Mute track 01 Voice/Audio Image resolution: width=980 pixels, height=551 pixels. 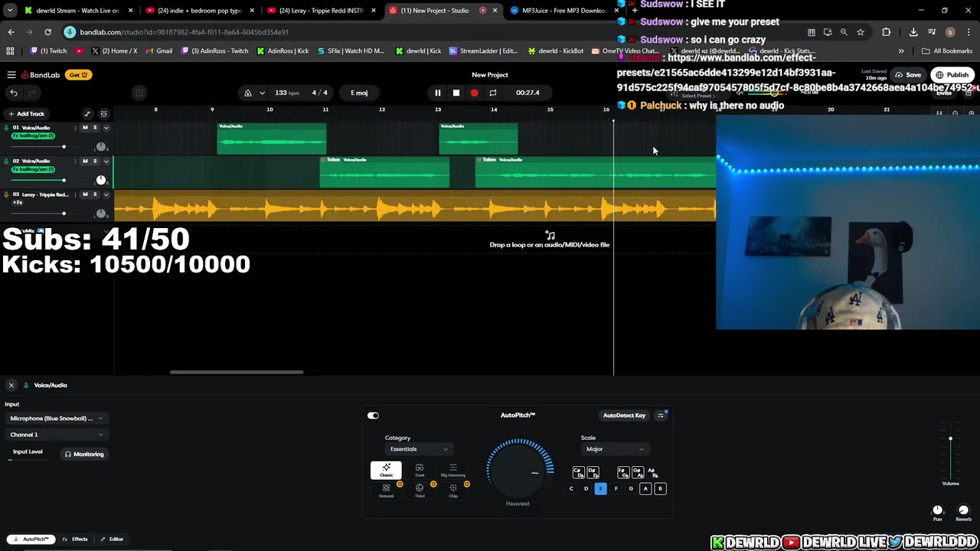point(85,128)
